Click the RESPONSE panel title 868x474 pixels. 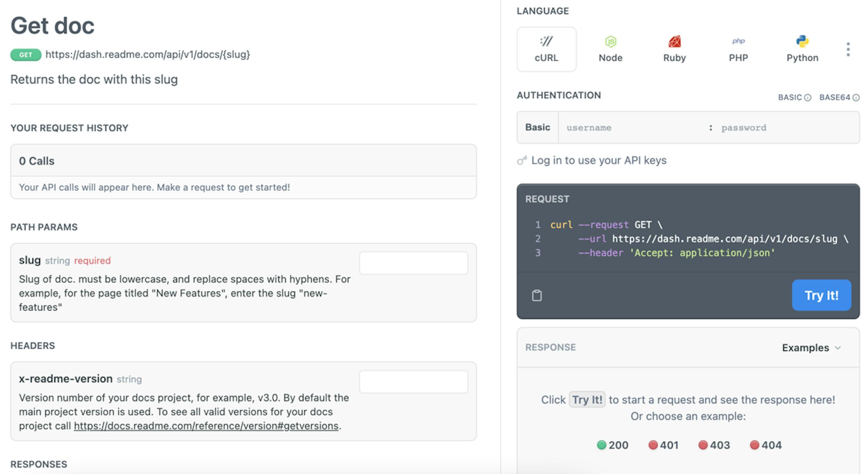coord(550,347)
